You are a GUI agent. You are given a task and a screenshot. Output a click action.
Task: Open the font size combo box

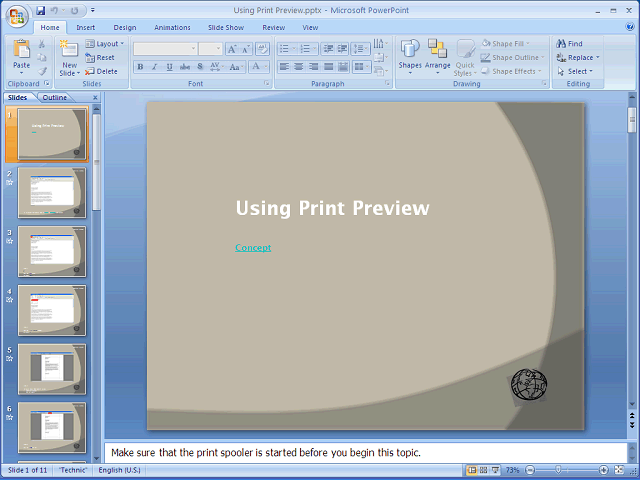(x=210, y=49)
